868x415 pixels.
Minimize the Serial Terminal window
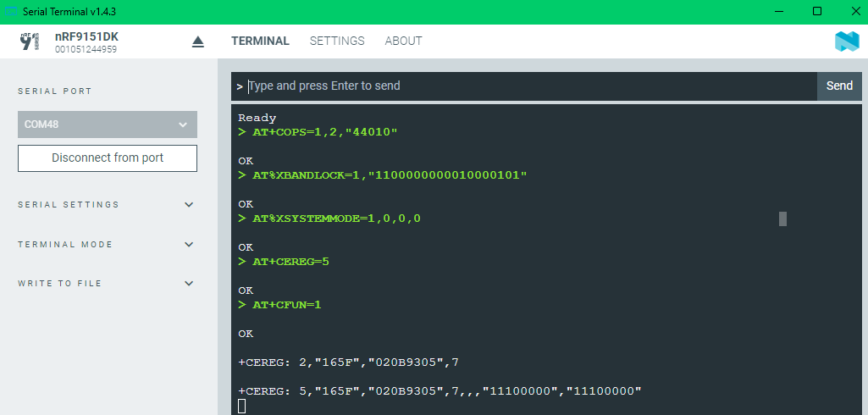pyautogui.click(x=779, y=12)
